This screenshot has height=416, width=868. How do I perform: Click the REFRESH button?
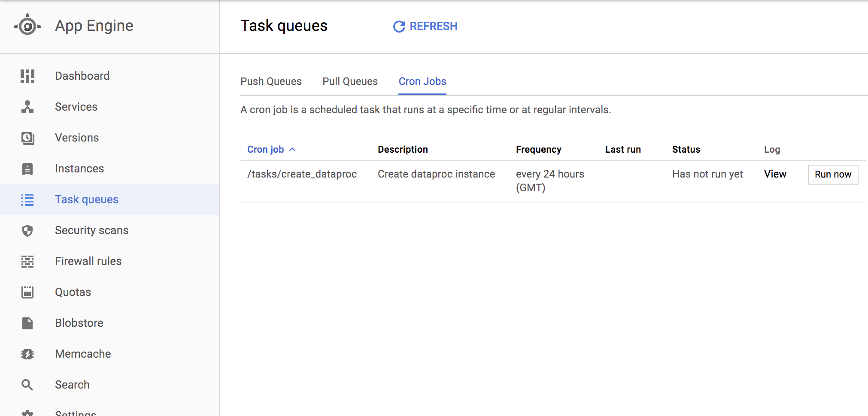425,27
